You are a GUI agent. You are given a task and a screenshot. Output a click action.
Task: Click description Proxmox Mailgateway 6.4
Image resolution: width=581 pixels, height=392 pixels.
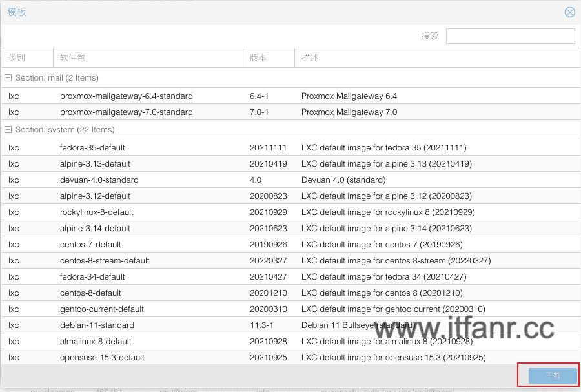click(x=349, y=96)
